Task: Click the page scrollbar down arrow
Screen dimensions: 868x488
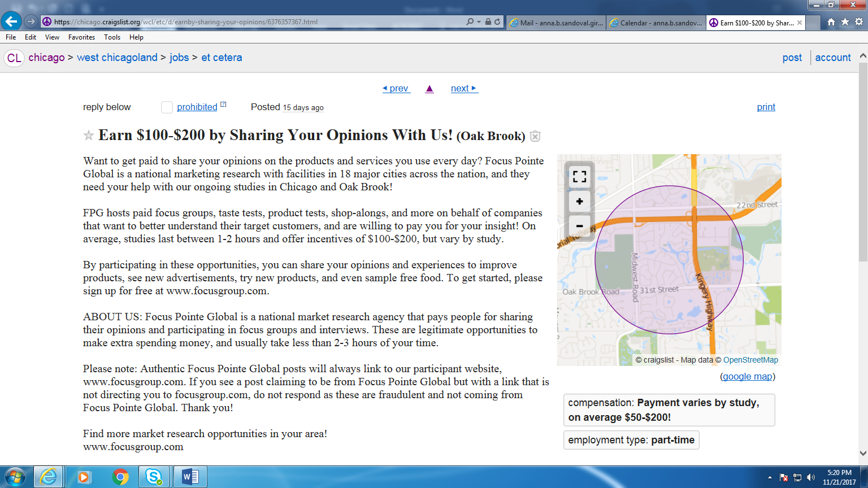Action: (x=863, y=453)
